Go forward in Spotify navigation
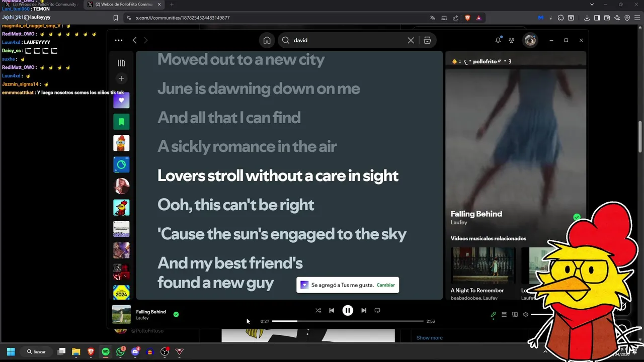The height and width of the screenshot is (362, 644). [x=146, y=40]
